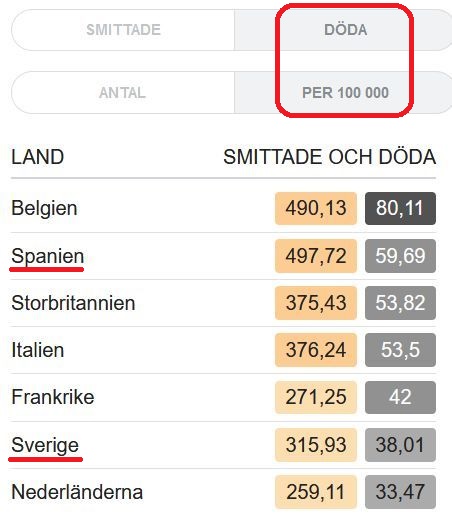The height and width of the screenshot is (519, 452).
Task: Click Italien's infected value 376,24
Action: pyautogui.click(x=316, y=350)
